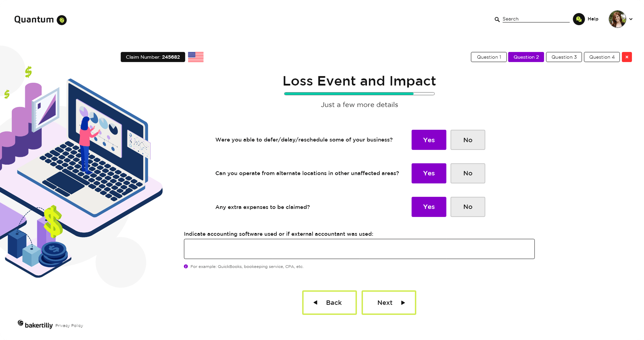The width and height of the screenshot is (644, 340).
Task: Select Yes for deferring business question
Action: click(x=429, y=140)
